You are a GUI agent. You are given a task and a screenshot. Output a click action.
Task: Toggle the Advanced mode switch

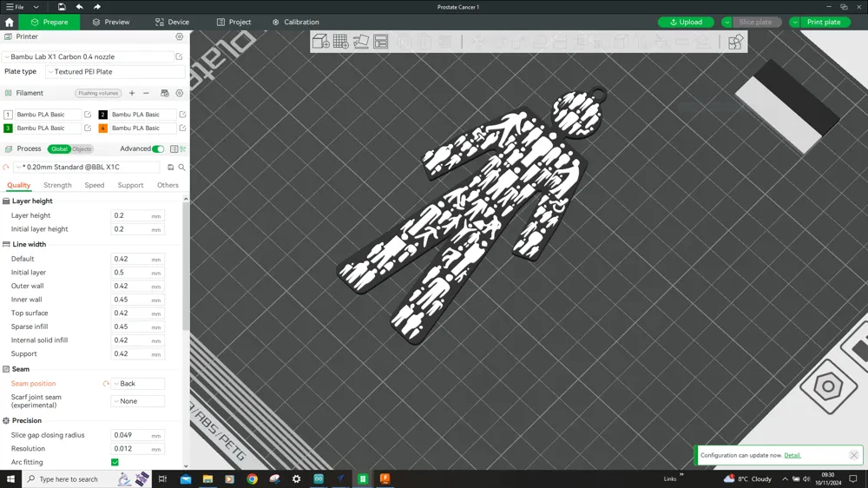[158, 148]
